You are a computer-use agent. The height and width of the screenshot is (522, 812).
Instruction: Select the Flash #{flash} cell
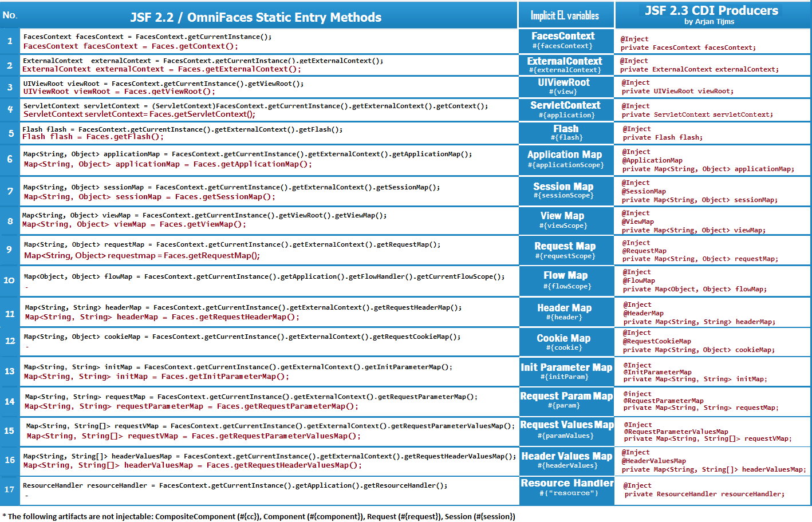click(x=566, y=133)
